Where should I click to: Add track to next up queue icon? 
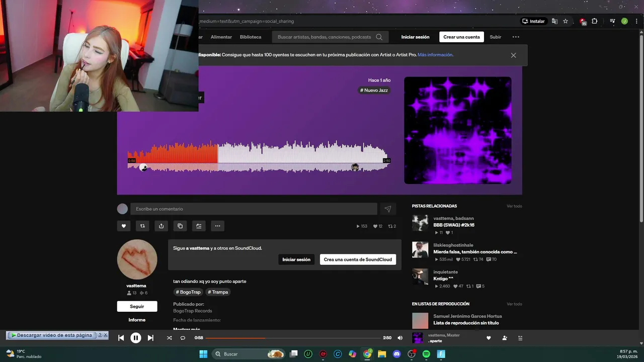tap(199, 226)
